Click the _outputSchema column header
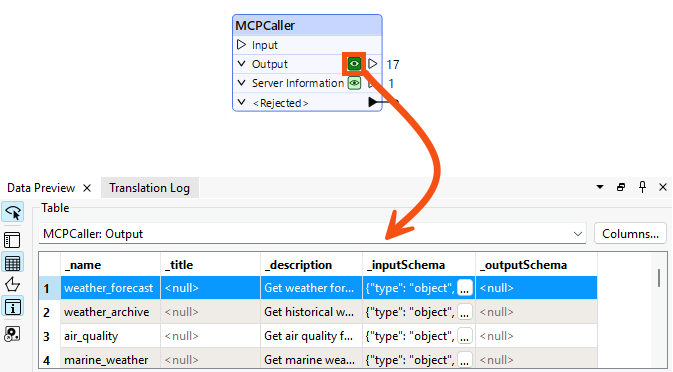The image size is (673, 372). (537, 265)
